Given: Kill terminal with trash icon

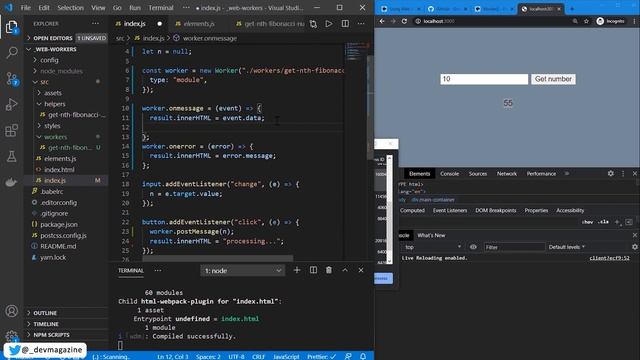Looking at the screenshot, I should point(329,270).
